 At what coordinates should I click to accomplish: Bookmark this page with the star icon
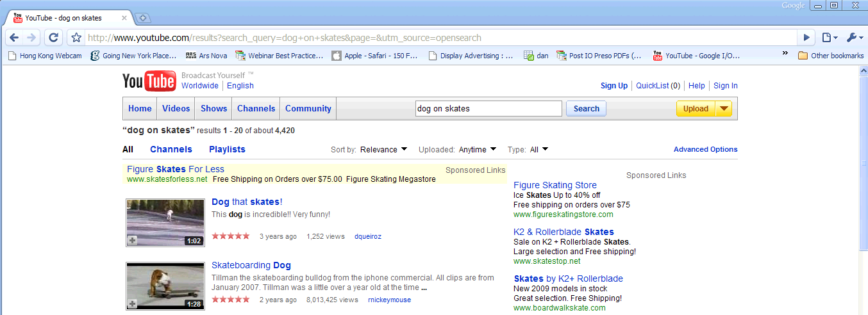[x=76, y=38]
